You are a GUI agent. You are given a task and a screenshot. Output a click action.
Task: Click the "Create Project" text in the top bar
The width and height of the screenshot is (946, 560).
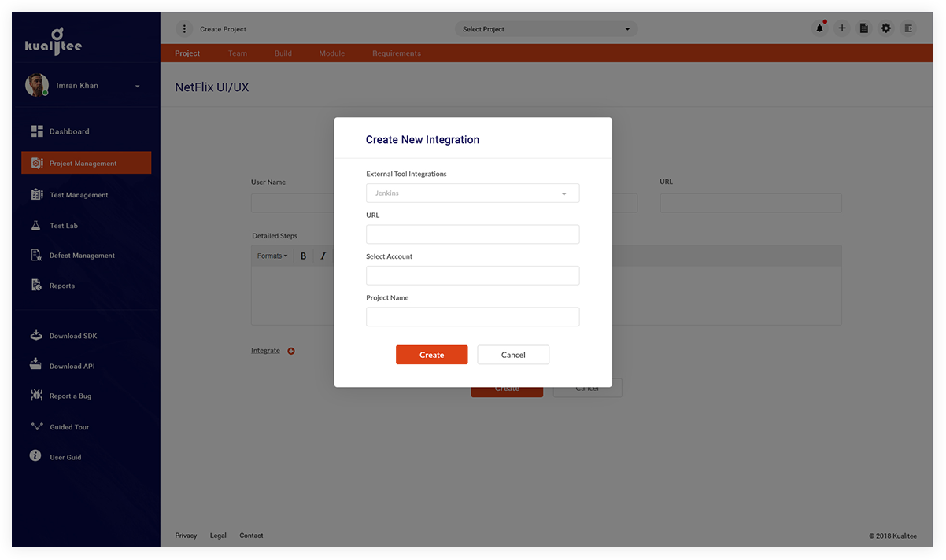point(224,29)
